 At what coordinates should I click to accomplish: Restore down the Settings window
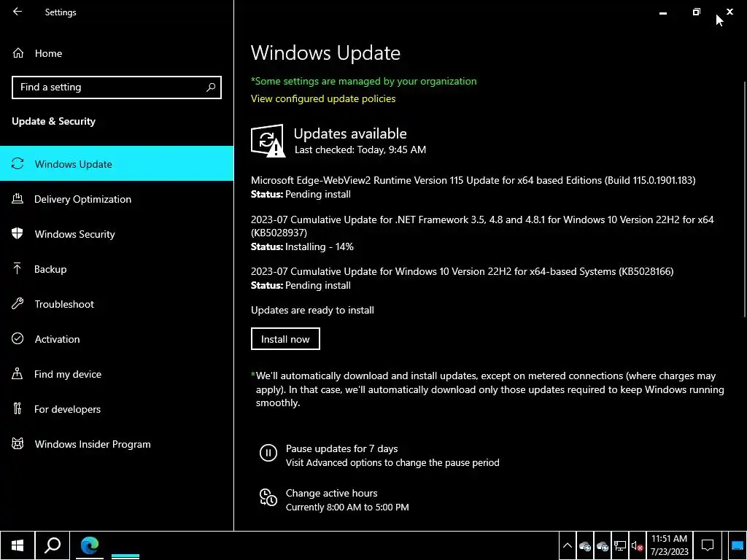pos(697,12)
